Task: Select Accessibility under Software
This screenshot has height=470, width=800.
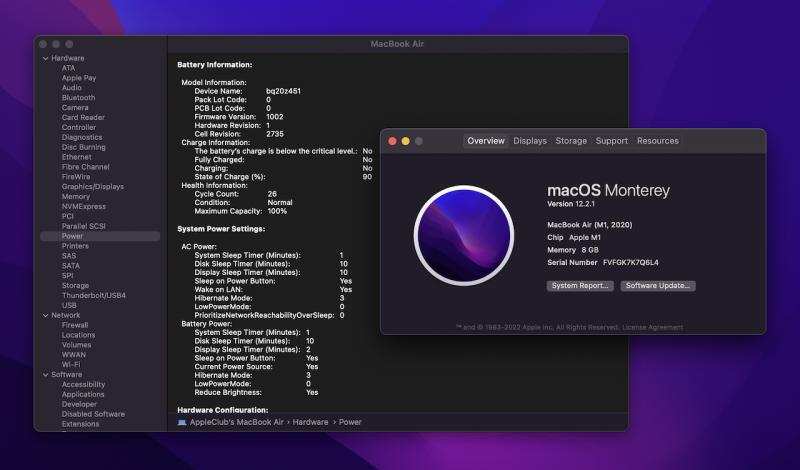Action: point(83,385)
